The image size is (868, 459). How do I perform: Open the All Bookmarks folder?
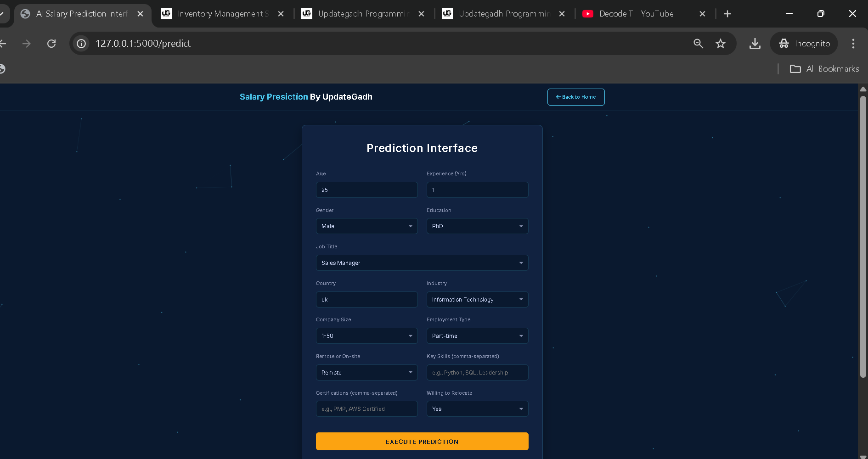click(x=824, y=69)
